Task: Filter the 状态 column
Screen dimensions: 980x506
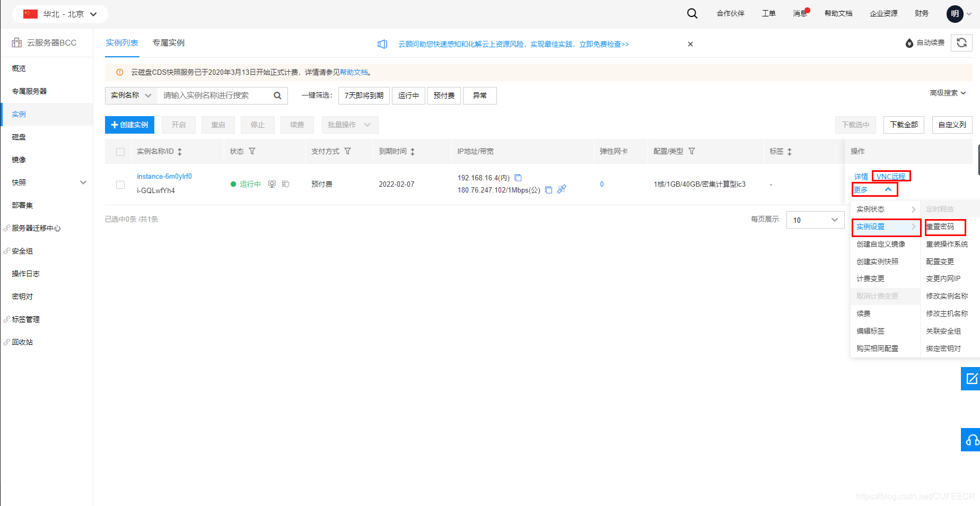Action: click(x=252, y=151)
